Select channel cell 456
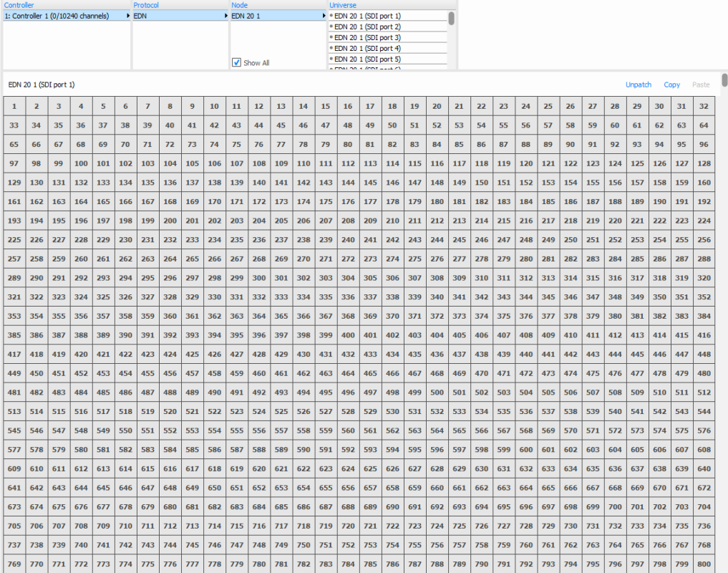This screenshot has width=728, height=573. point(170,373)
